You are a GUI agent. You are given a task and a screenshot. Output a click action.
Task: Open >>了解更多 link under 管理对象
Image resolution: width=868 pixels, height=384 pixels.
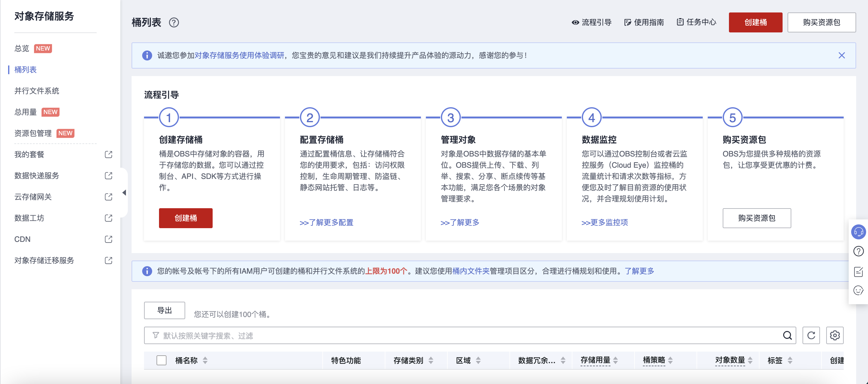point(460,223)
